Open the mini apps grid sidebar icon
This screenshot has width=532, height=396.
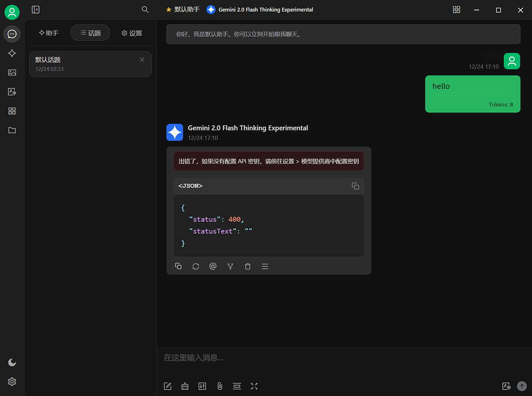click(12, 111)
